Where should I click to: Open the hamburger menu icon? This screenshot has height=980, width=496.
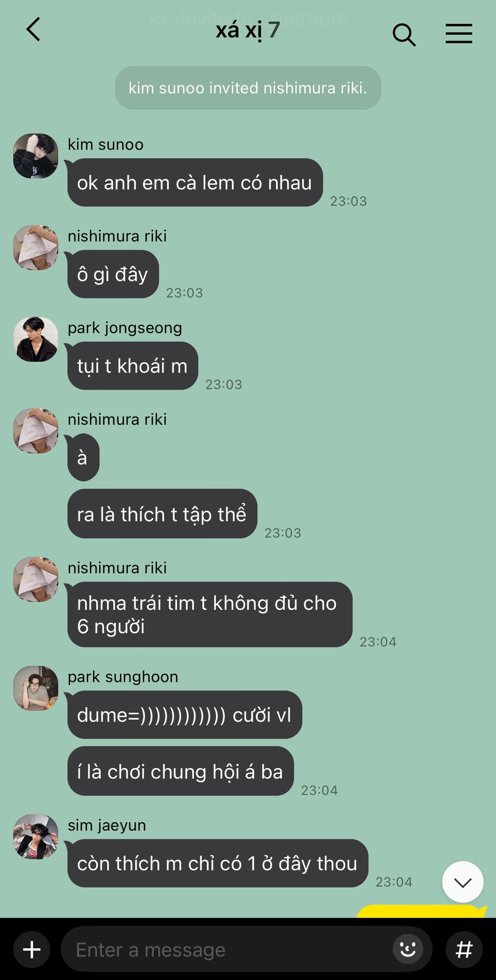[459, 34]
